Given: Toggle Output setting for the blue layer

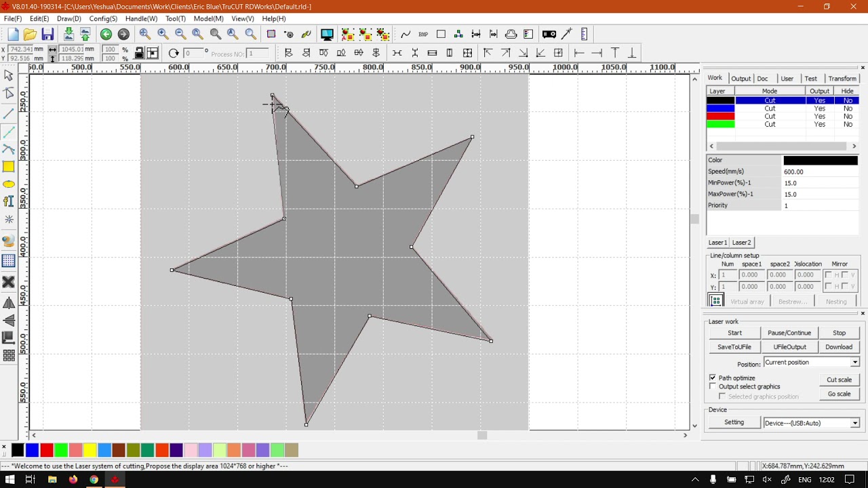Looking at the screenshot, I should click(x=820, y=108).
